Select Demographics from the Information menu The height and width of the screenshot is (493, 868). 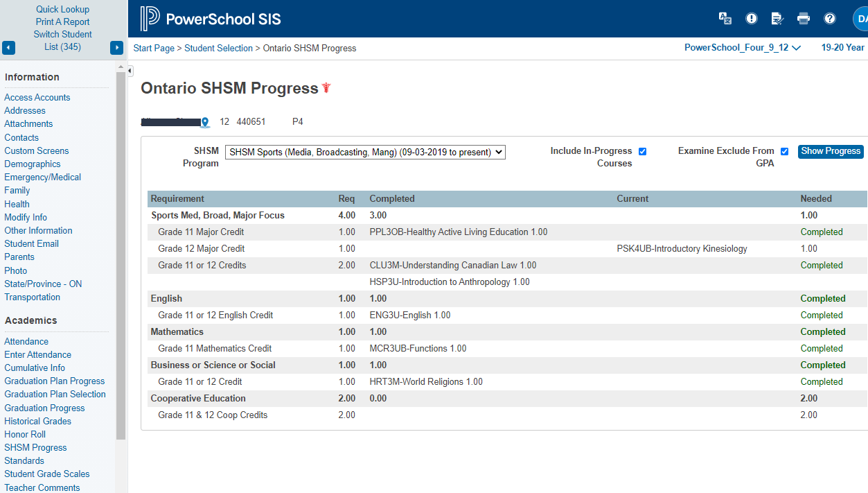(33, 164)
